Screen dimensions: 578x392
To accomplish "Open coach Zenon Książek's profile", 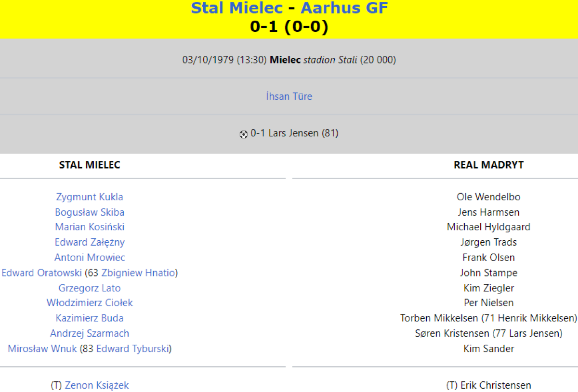I will (x=97, y=385).
